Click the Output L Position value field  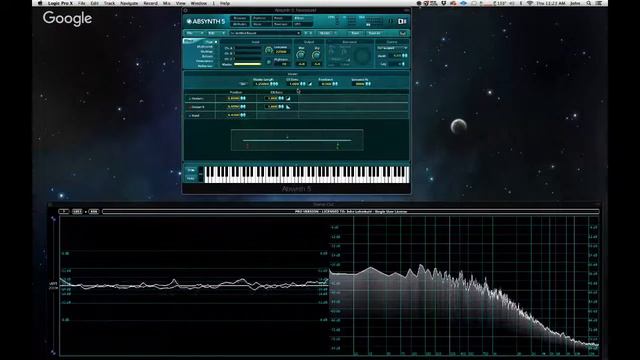point(233,98)
